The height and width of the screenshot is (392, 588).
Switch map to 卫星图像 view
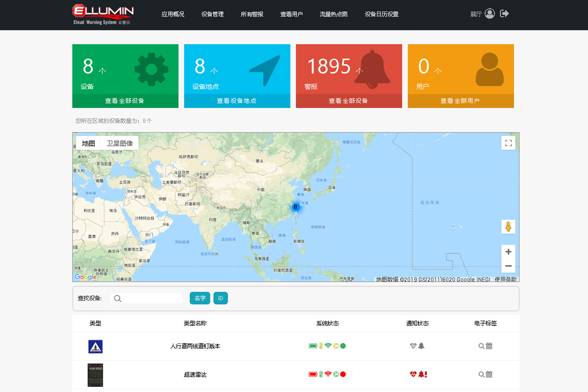[120, 144]
